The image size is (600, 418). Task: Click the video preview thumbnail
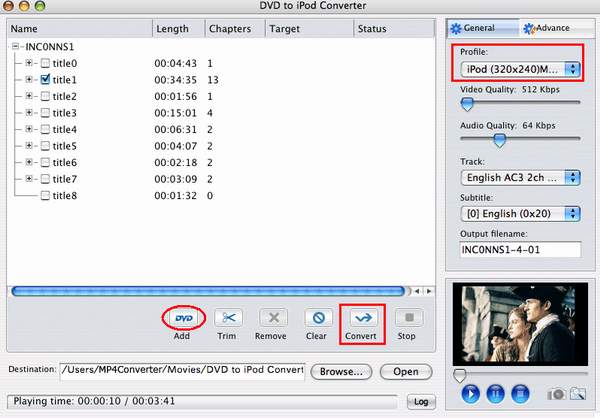click(x=520, y=324)
